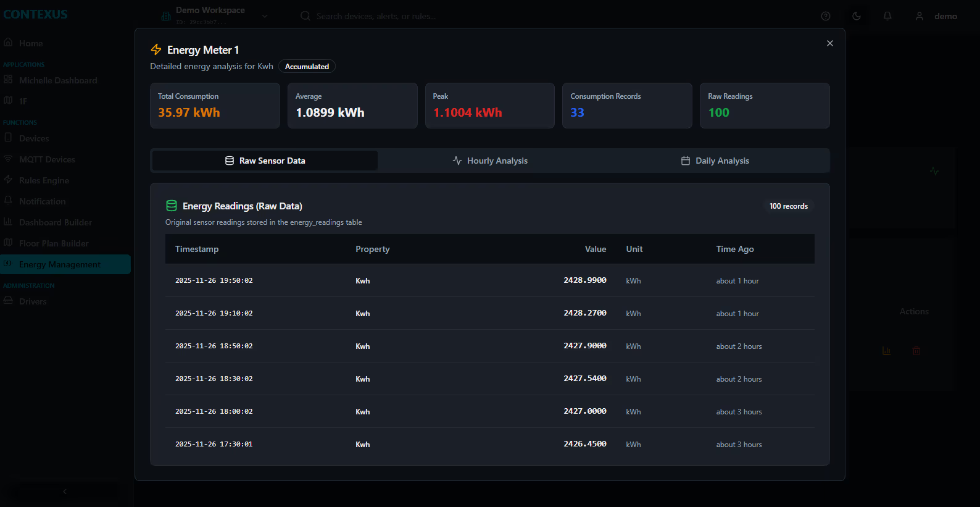Viewport: 980px width, 507px height.
Task: Open the notifications bell
Action: click(x=887, y=16)
